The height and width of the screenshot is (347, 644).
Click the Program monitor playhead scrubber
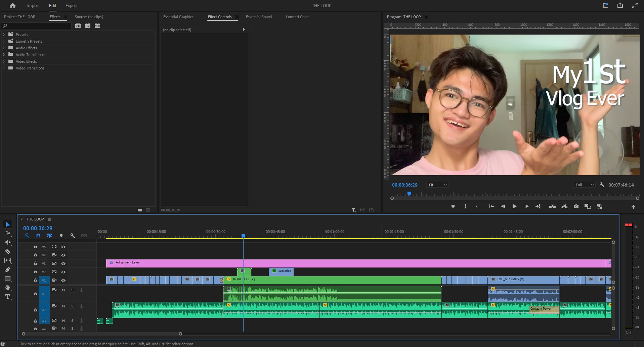[409, 193]
